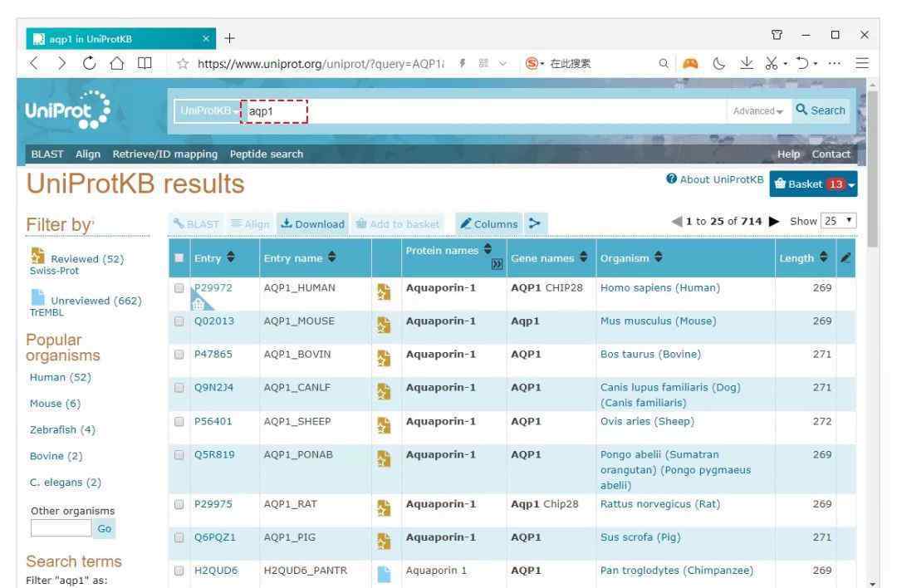Viewport: 897px width, 588px height.
Task: Select the checkbox for P56401
Action: (x=179, y=421)
